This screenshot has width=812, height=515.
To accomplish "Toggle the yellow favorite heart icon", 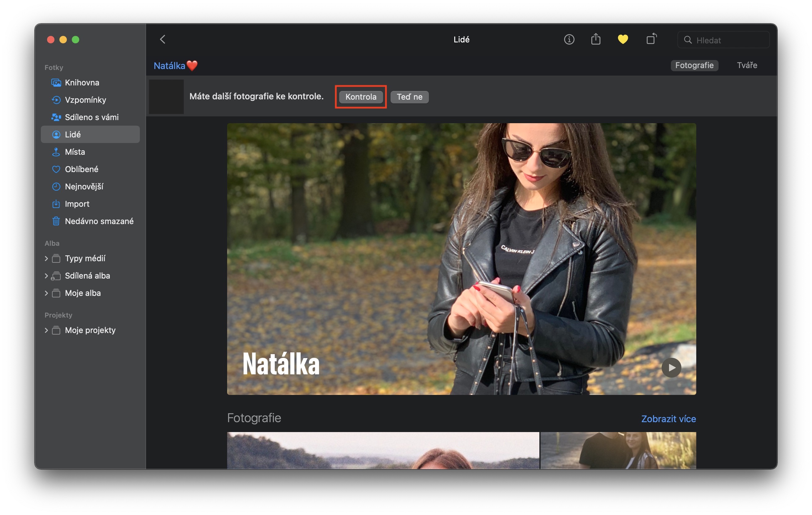I will tap(623, 39).
